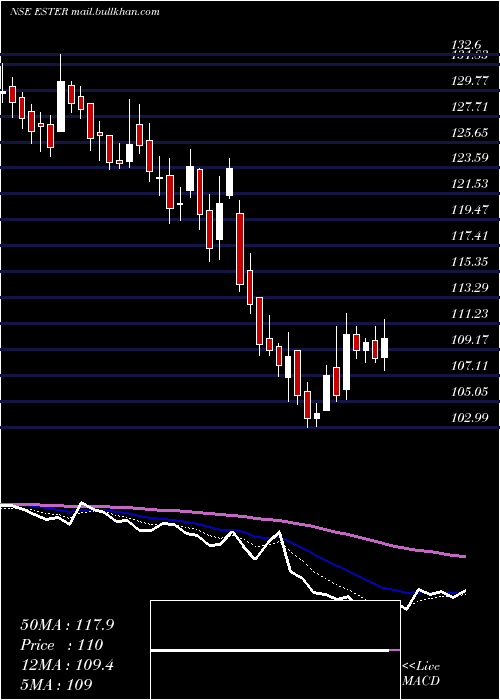Click the '50MA : 117.9' readout

67,625
